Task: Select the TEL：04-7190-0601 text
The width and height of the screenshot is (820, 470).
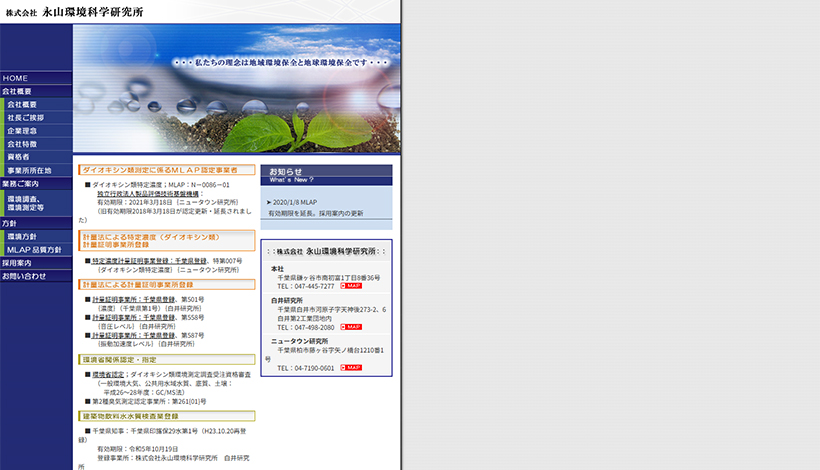Action: [x=305, y=368]
